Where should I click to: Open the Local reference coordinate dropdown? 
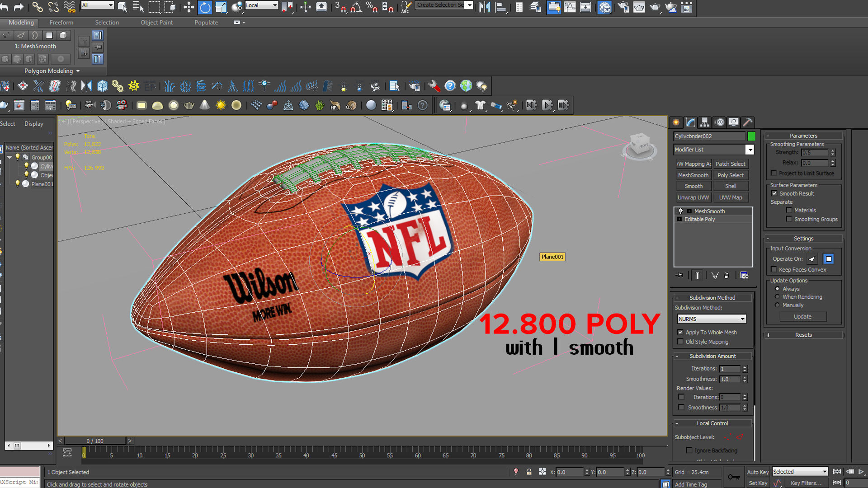pyautogui.click(x=261, y=5)
